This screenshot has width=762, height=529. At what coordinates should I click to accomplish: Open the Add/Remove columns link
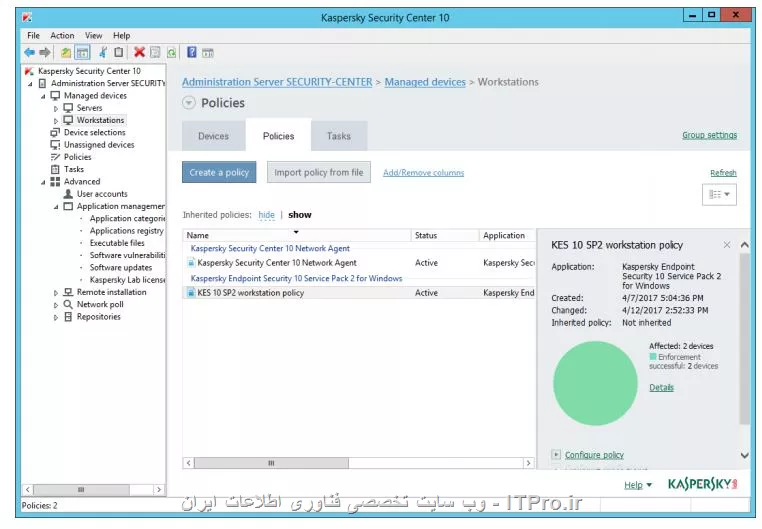click(423, 173)
